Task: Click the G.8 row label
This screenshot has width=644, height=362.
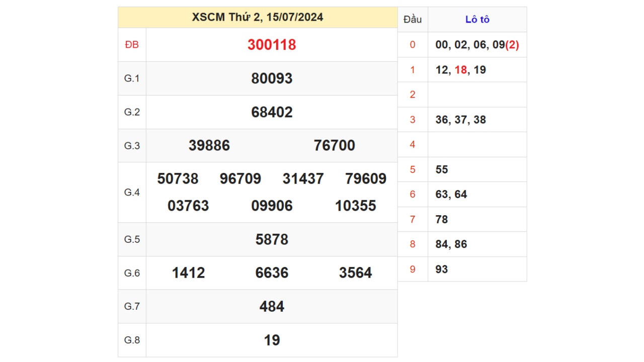Action: pyautogui.click(x=132, y=340)
